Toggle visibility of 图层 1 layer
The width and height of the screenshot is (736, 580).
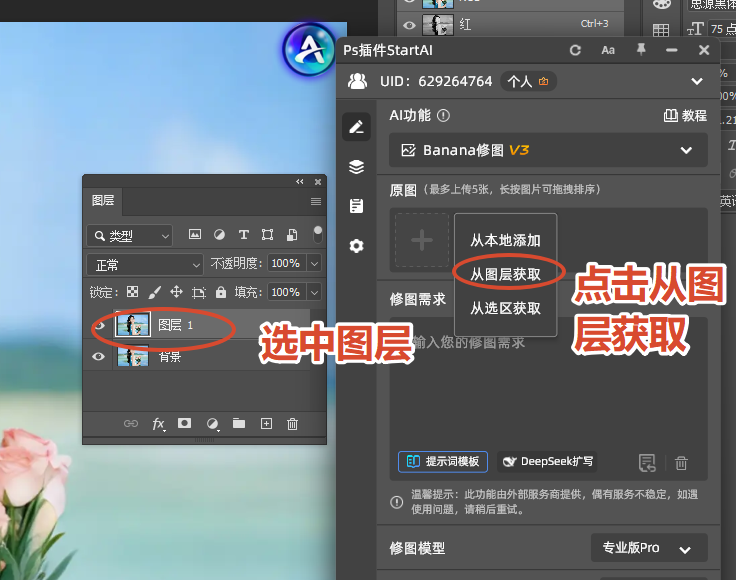point(98,325)
